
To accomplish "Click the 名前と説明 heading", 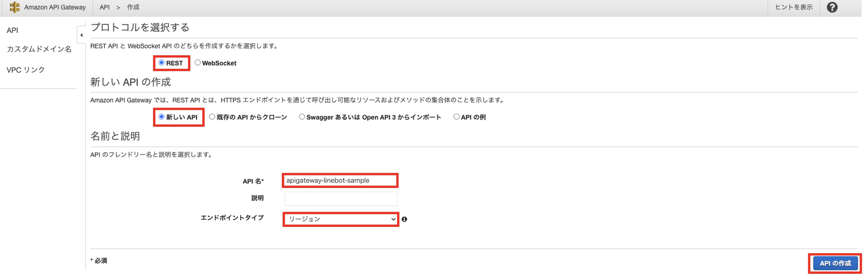I will (x=115, y=136).
